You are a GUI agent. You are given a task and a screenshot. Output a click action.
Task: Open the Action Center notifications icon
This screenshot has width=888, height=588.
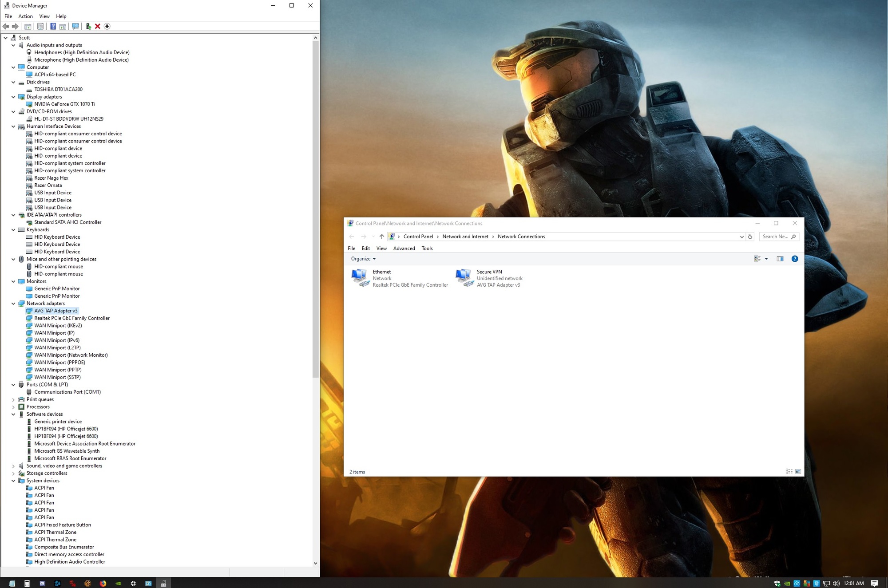[x=875, y=584]
